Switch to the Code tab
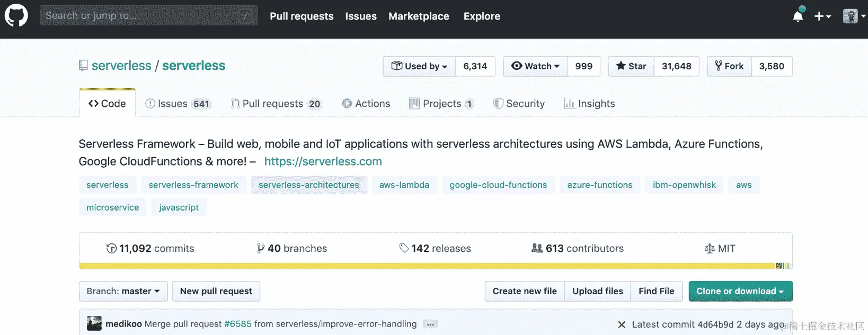Image resolution: width=868 pixels, height=335 pixels. (107, 104)
